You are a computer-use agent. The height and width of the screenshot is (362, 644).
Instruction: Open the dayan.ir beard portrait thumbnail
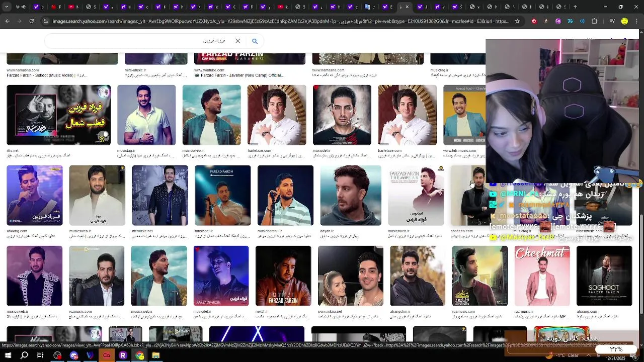351,196
